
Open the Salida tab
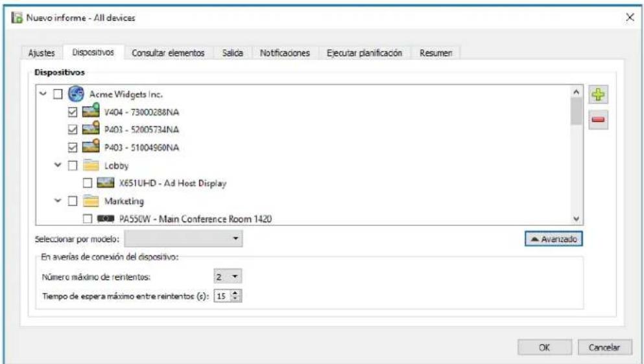232,53
